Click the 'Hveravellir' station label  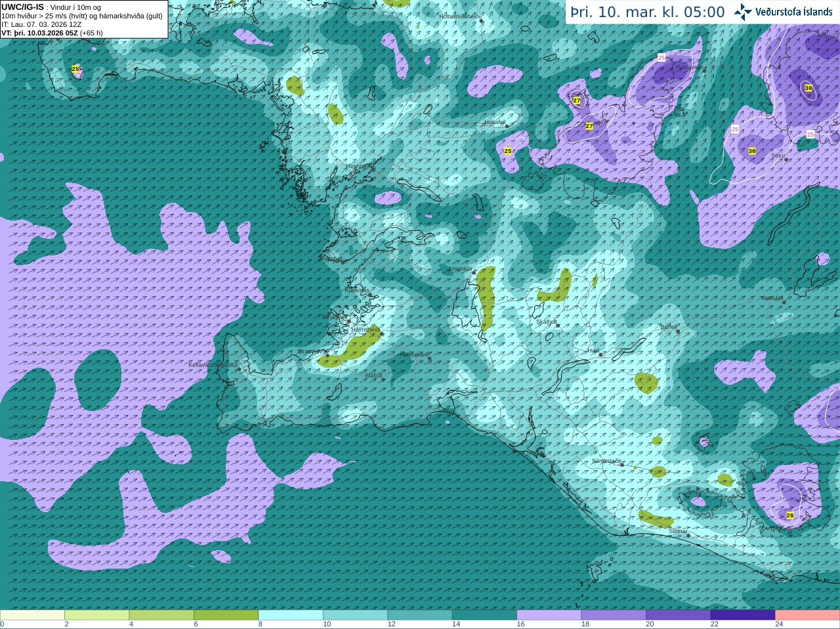[x=688, y=67]
